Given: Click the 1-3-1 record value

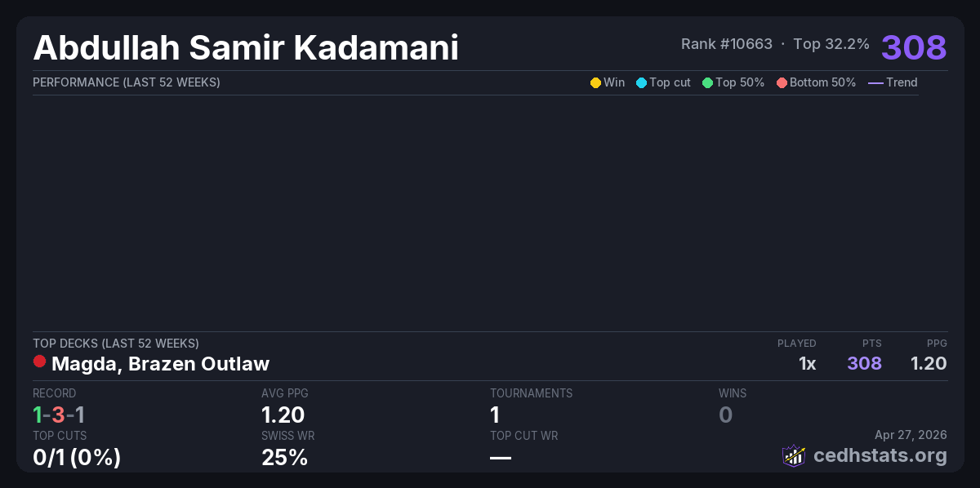Looking at the screenshot, I should click(x=59, y=415).
